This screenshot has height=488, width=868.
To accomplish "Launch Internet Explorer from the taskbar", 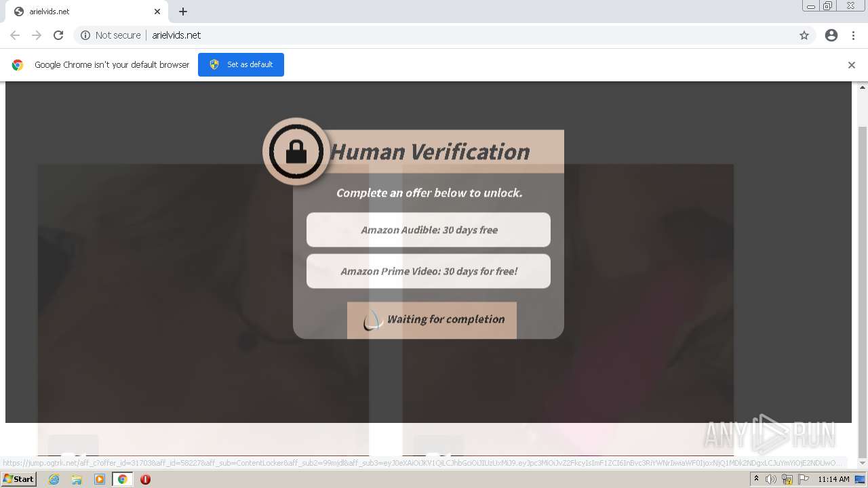I will coord(54,479).
